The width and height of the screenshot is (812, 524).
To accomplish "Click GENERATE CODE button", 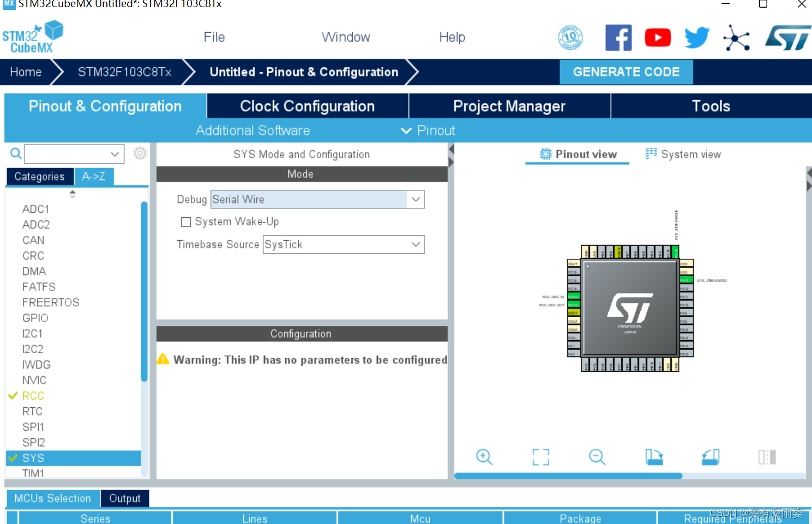I will [x=626, y=72].
